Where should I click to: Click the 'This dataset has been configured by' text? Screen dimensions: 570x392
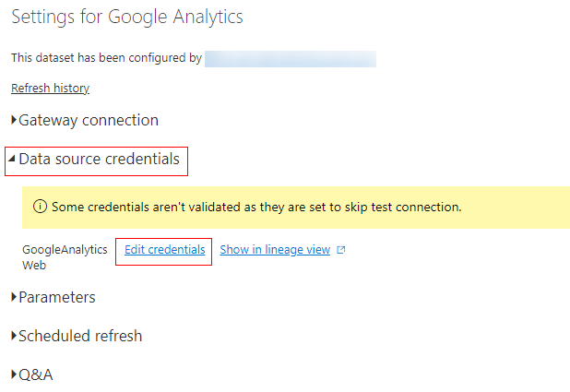coord(106,58)
